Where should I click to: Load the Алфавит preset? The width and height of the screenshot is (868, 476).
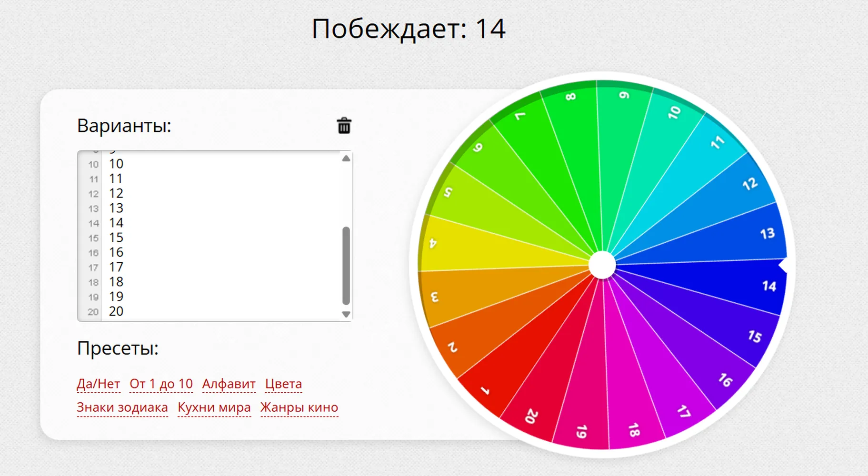point(229,384)
